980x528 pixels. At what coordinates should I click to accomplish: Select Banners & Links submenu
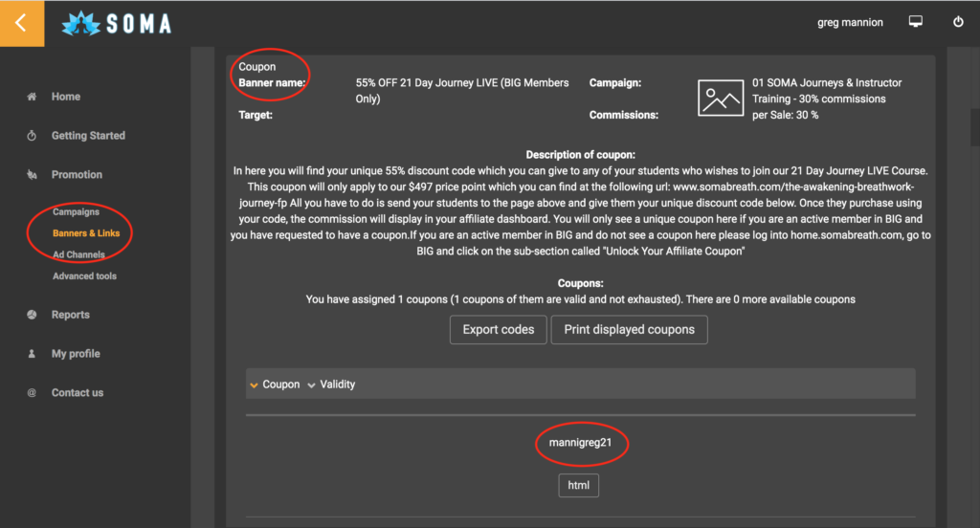pyautogui.click(x=85, y=233)
